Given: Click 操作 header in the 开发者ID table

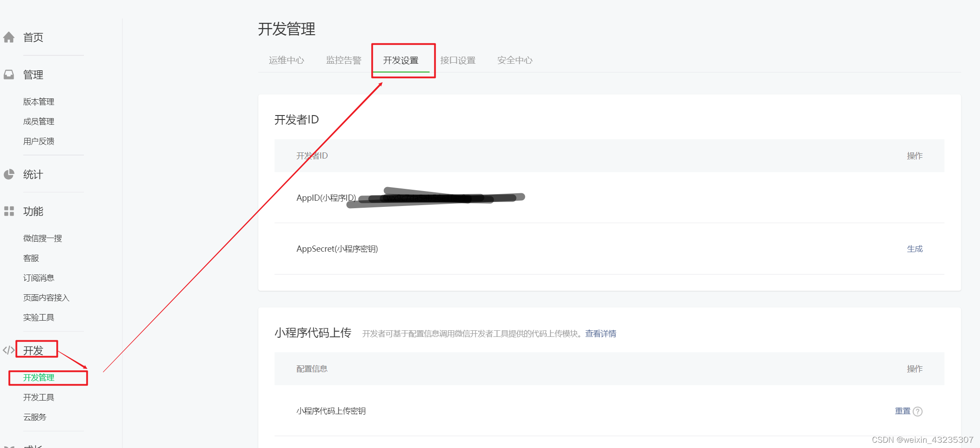Looking at the screenshot, I should pyautogui.click(x=915, y=155).
